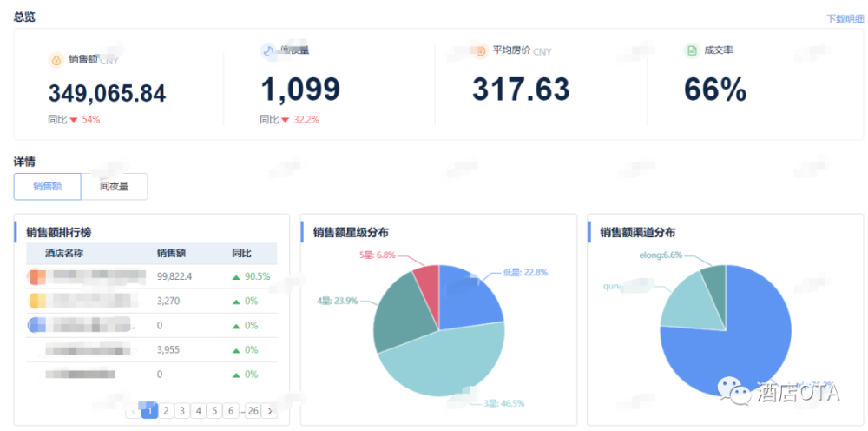Viewport: 868px width, 431px height.
Task: Click the 99,822.4 sales value cell
Action: click(174, 276)
